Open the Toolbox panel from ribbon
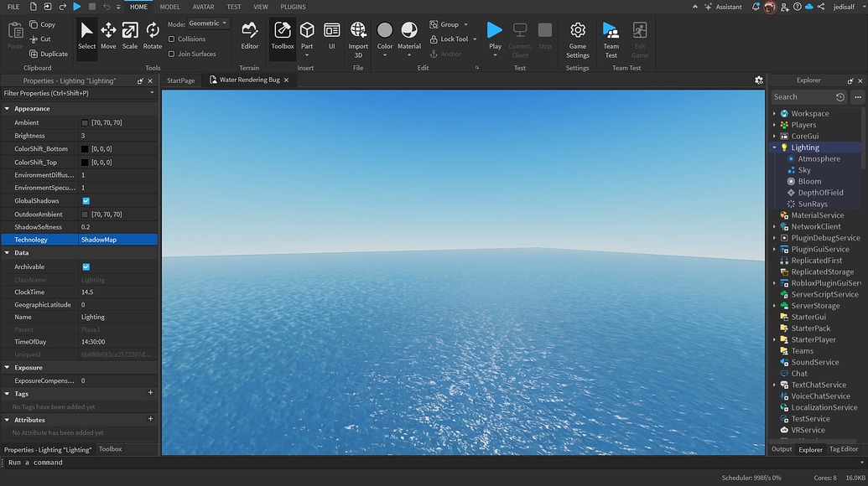The image size is (868, 486). coord(283,37)
